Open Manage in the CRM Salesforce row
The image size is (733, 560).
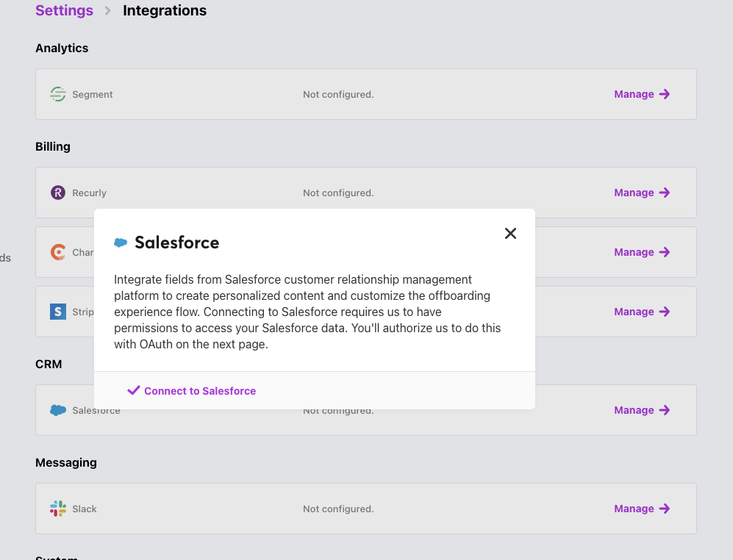634,410
